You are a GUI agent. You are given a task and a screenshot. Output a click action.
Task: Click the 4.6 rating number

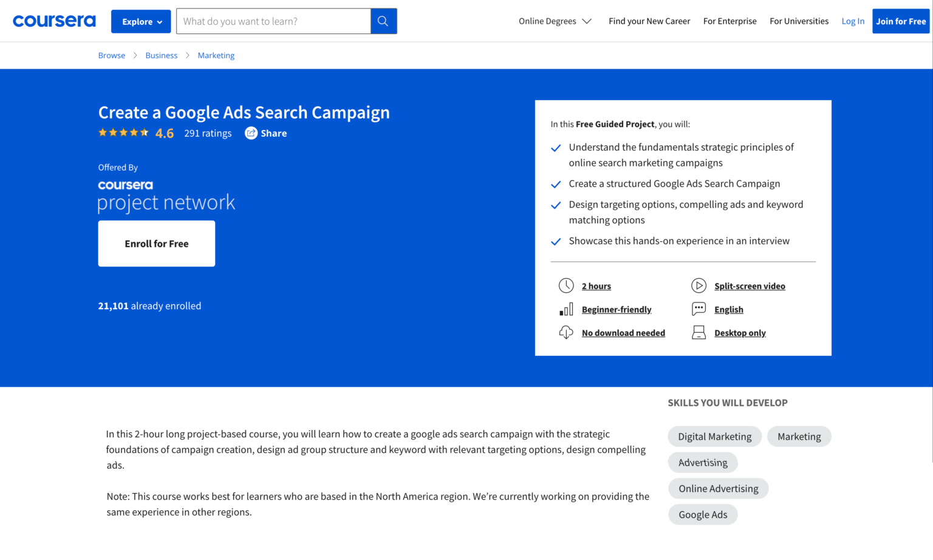point(165,133)
